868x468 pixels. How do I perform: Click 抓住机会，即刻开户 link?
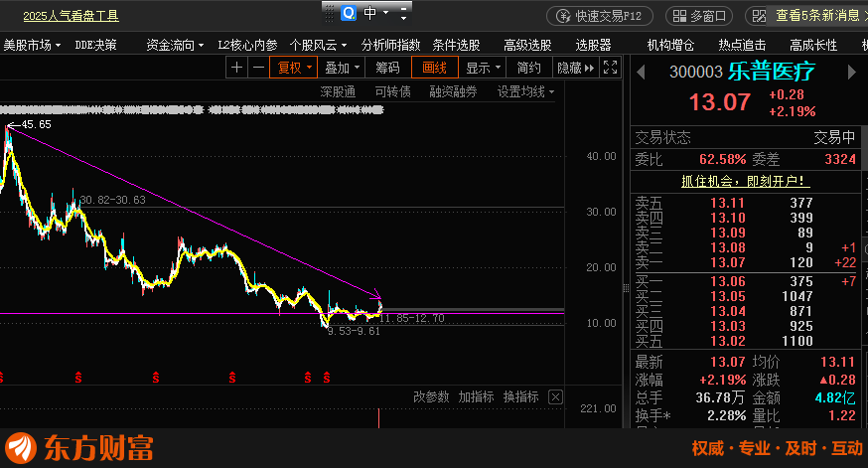pyautogui.click(x=745, y=181)
